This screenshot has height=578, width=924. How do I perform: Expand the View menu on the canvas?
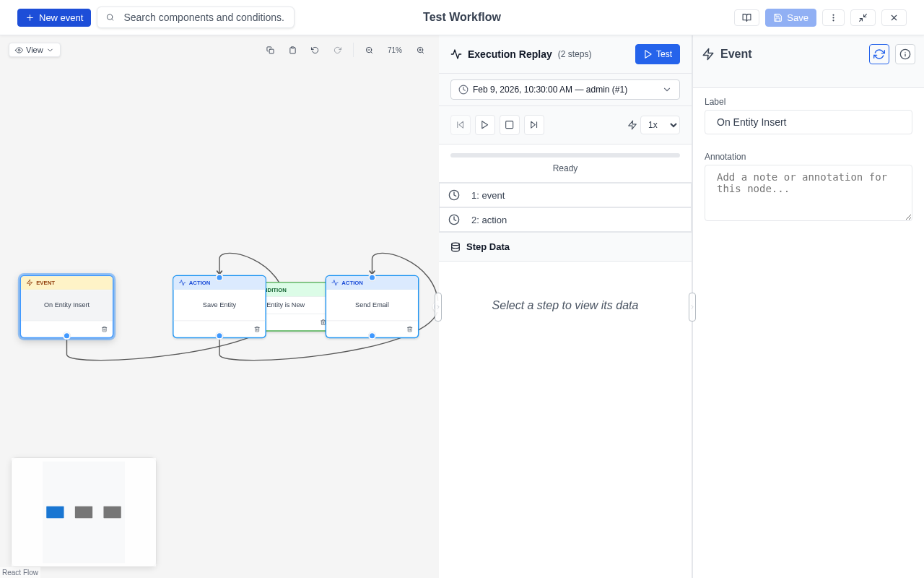coord(34,50)
